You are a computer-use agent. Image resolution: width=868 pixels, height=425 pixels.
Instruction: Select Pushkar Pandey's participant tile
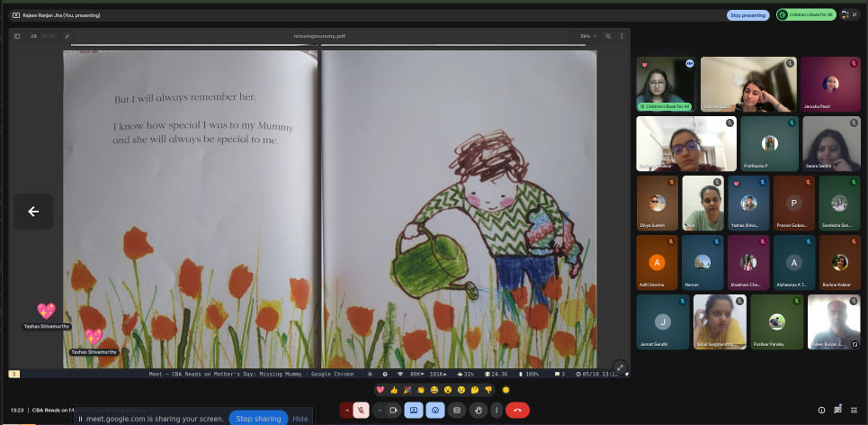[x=776, y=322]
